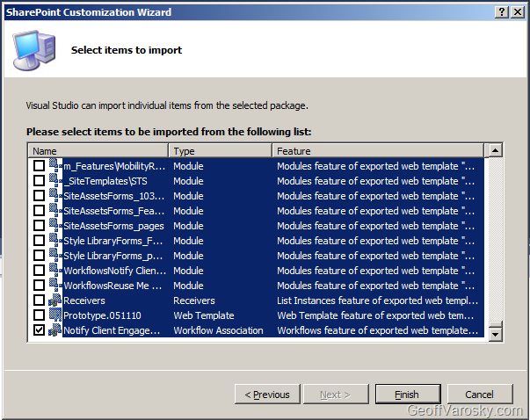
Task: Click the WorkflowsNotify Clien module icon
Action: tap(55, 271)
